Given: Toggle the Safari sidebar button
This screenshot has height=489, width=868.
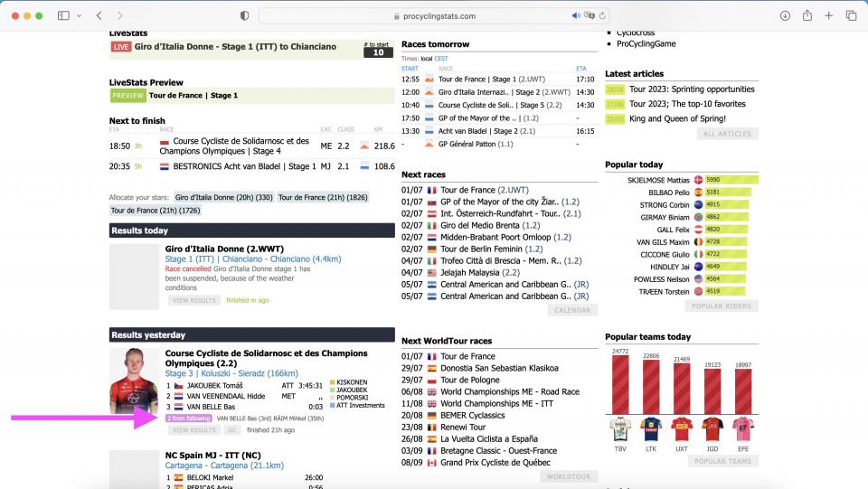Looking at the screenshot, I should point(63,15).
